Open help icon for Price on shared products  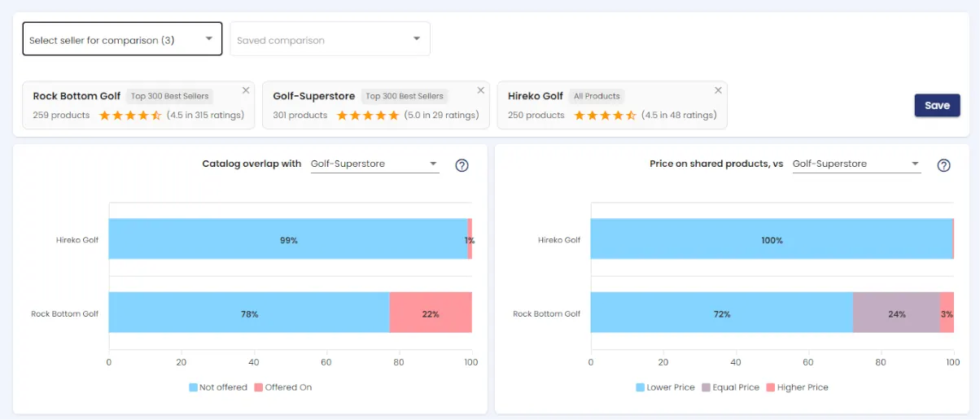[943, 165]
